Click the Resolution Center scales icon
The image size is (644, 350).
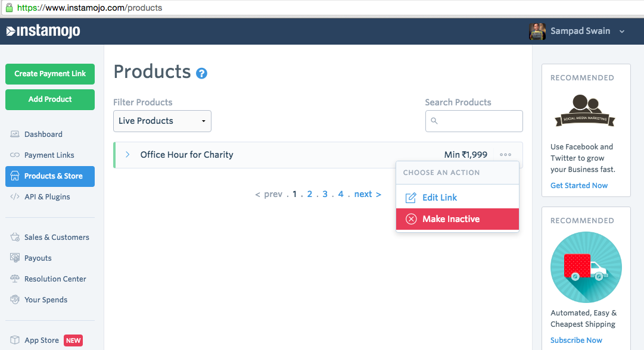[x=15, y=279]
